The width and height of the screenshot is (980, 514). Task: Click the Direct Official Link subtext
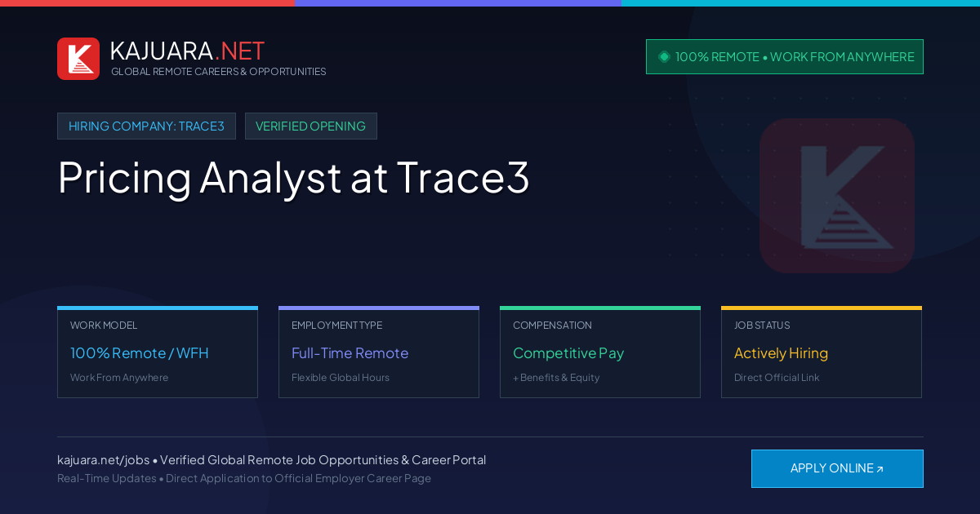(x=777, y=378)
